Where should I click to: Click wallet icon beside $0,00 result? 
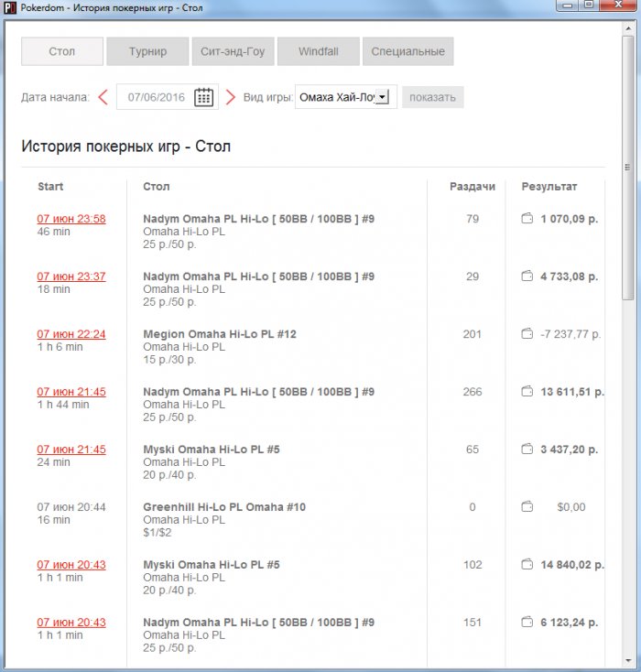tap(527, 507)
